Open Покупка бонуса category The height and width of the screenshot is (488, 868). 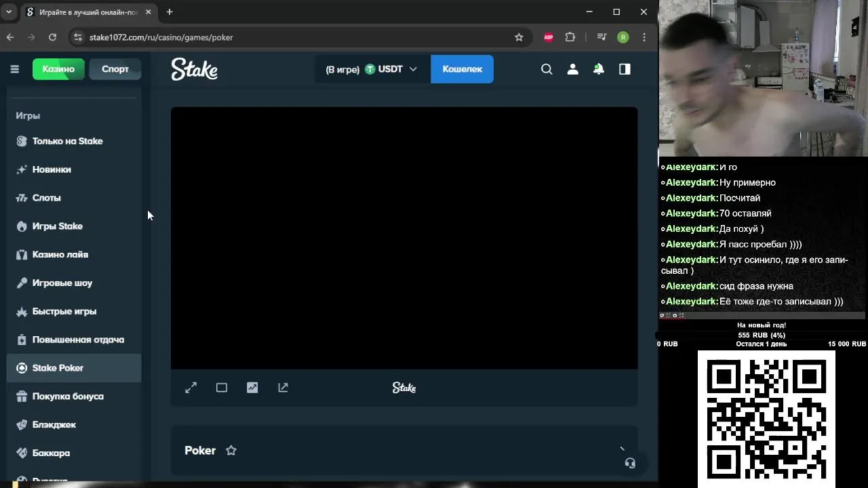[x=75, y=396]
